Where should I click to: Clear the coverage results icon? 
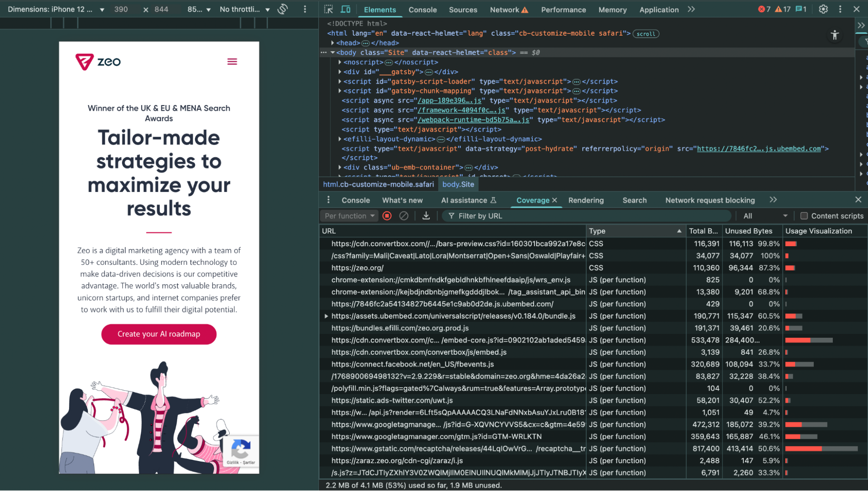point(404,216)
